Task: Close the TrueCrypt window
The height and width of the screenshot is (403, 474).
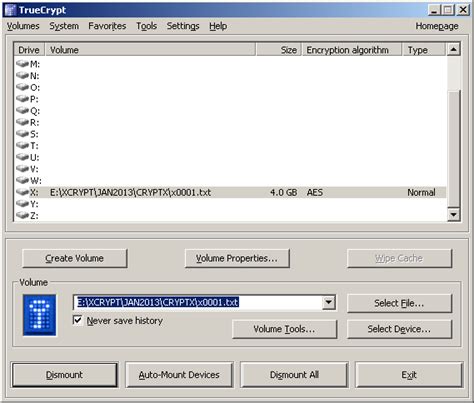Action: tap(463, 10)
